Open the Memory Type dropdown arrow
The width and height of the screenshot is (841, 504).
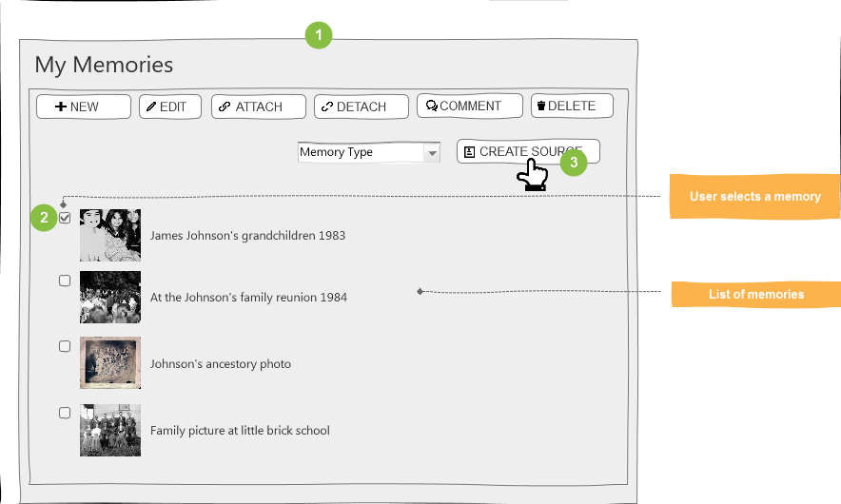tap(432, 153)
